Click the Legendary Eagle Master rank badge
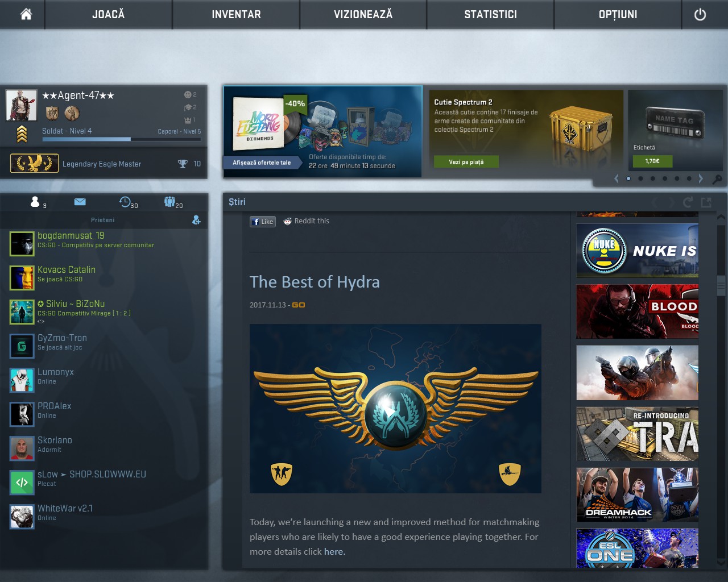 click(x=34, y=164)
